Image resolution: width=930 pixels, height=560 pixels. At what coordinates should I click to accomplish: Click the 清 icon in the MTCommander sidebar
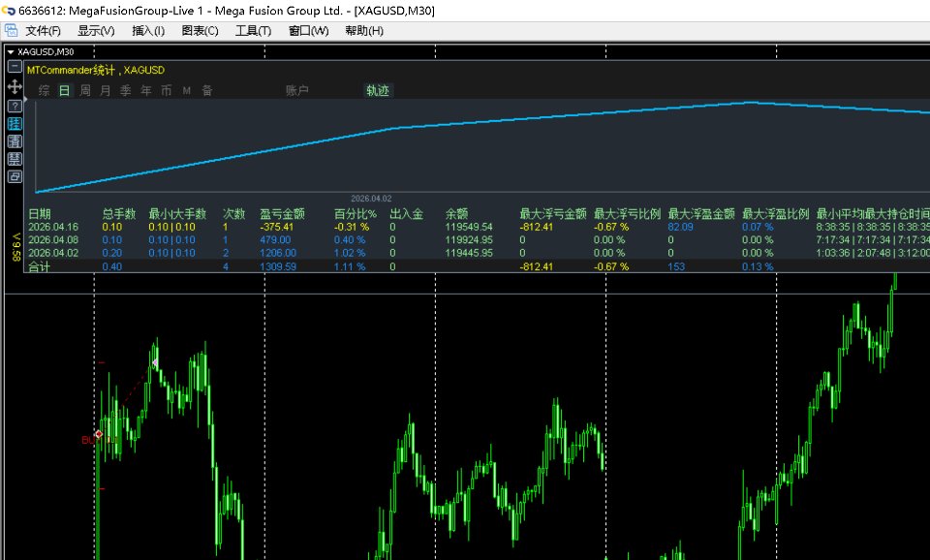pyautogui.click(x=14, y=141)
